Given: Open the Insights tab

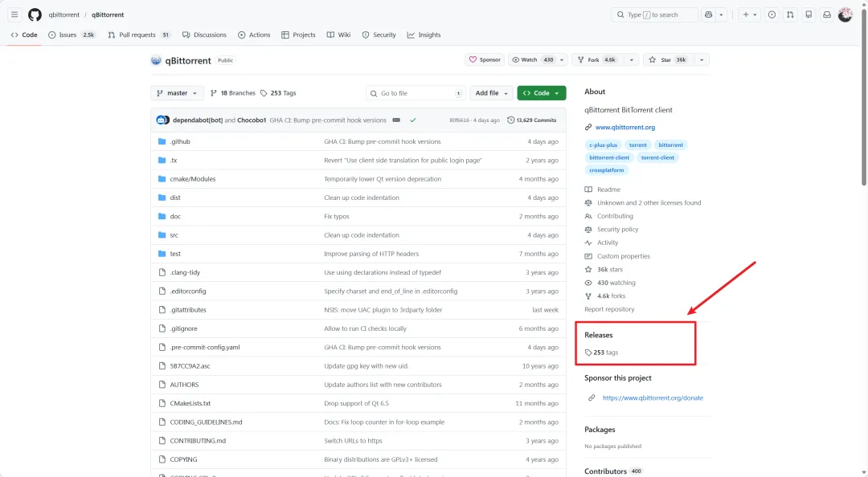Looking at the screenshot, I should pos(424,35).
